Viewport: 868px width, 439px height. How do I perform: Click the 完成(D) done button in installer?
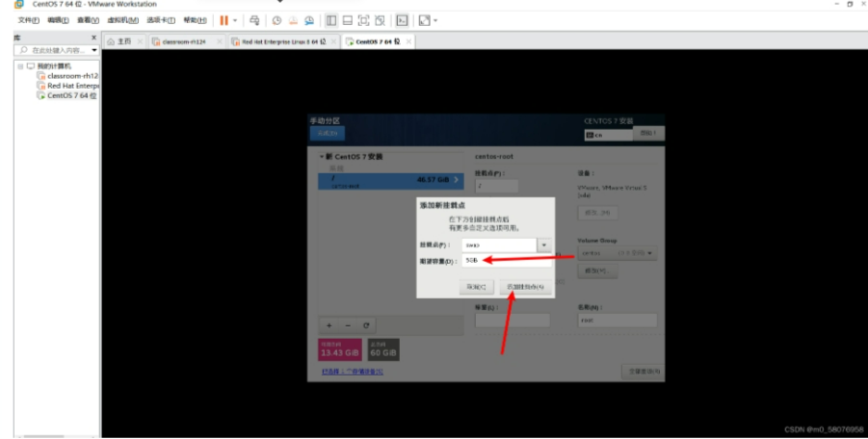[328, 133]
